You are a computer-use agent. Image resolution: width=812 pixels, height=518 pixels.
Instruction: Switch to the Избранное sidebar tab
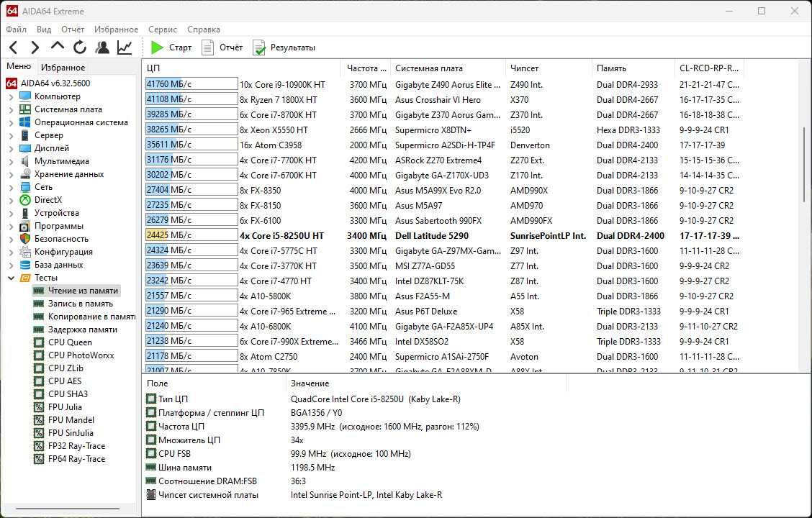click(63, 68)
